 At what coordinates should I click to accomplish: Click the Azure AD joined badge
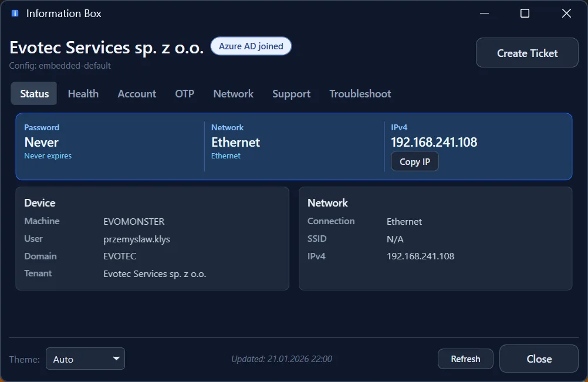(251, 46)
